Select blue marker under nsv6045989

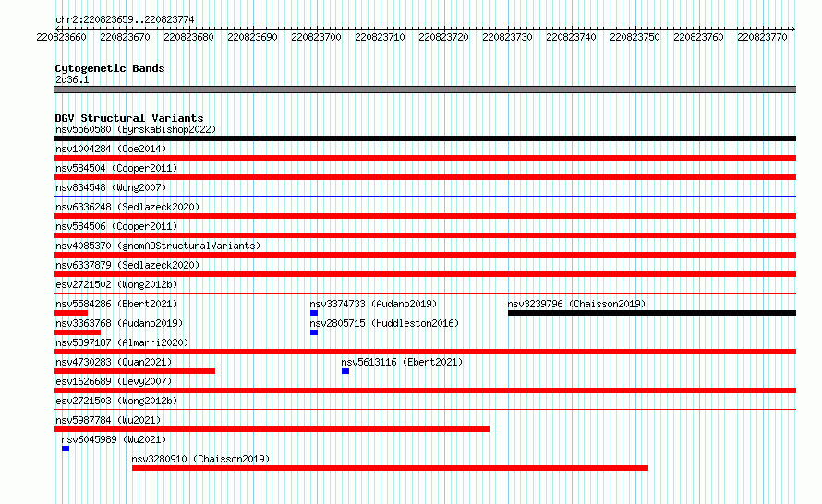tap(65, 449)
